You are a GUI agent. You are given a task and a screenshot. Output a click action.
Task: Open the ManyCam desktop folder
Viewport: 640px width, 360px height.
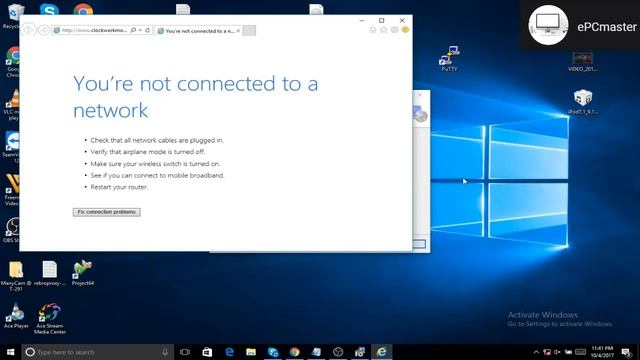[16, 276]
